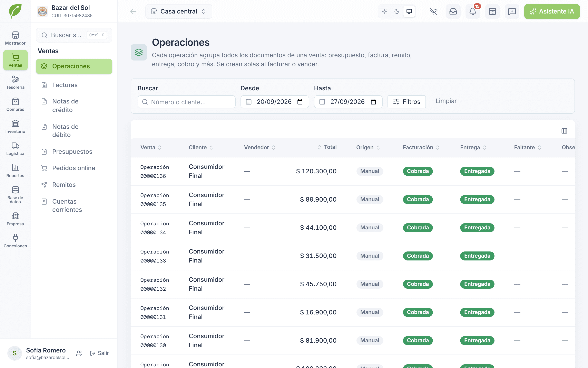
Task: Open the Inventario module
Action: click(15, 127)
